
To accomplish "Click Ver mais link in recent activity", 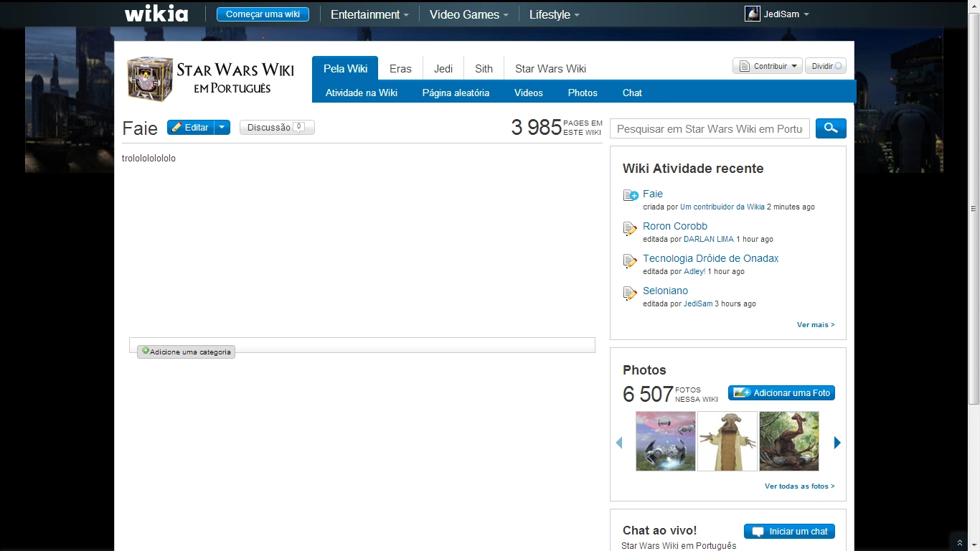I will [816, 325].
